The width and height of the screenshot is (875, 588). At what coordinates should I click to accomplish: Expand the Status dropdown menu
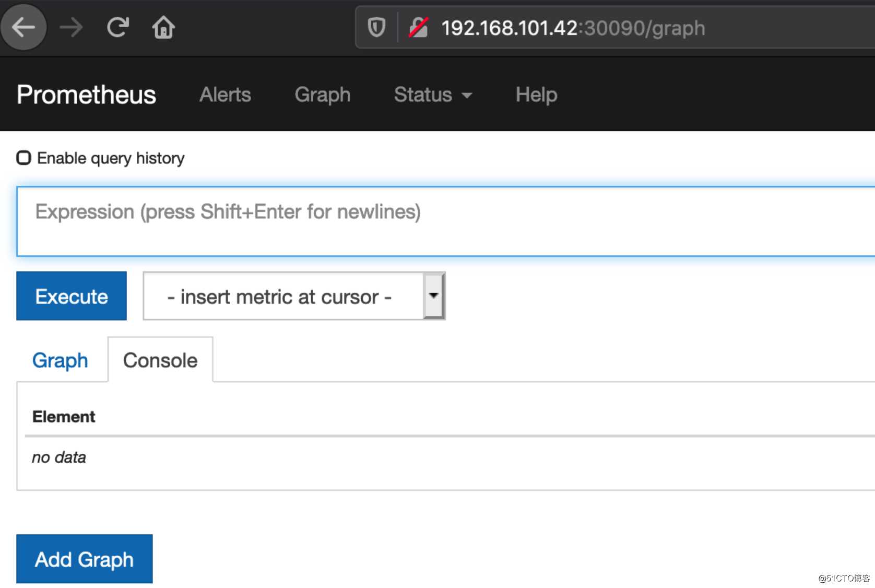[433, 95]
